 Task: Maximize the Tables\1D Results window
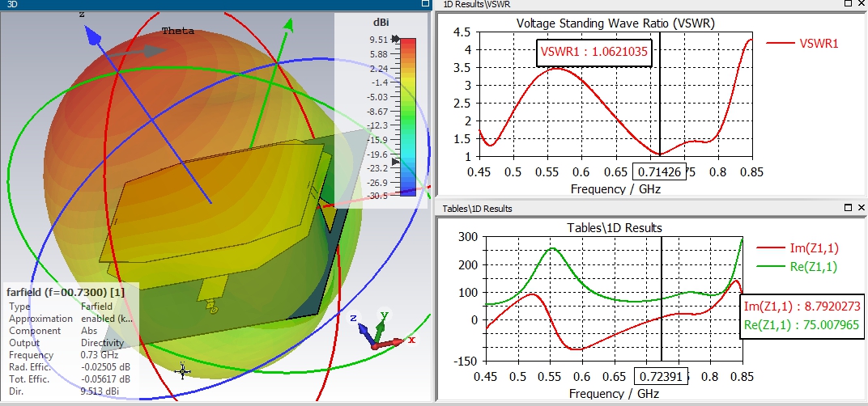click(x=848, y=207)
